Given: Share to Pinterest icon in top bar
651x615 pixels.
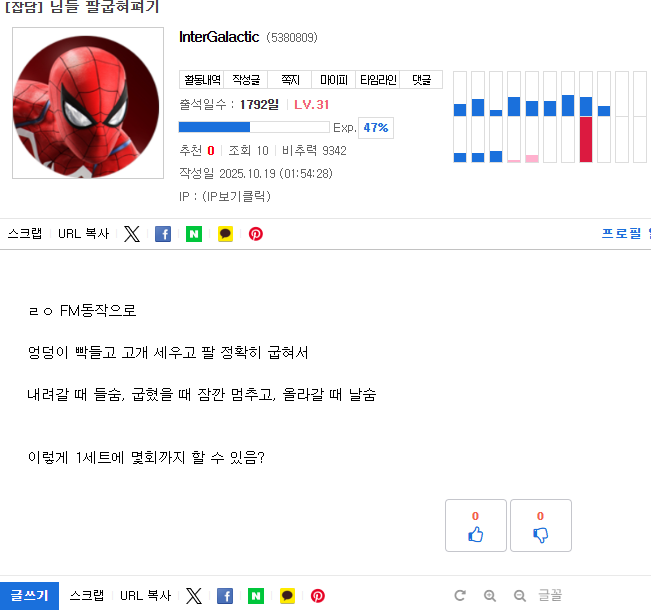Looking at the screenshot, I should click(x=256, y=234).
